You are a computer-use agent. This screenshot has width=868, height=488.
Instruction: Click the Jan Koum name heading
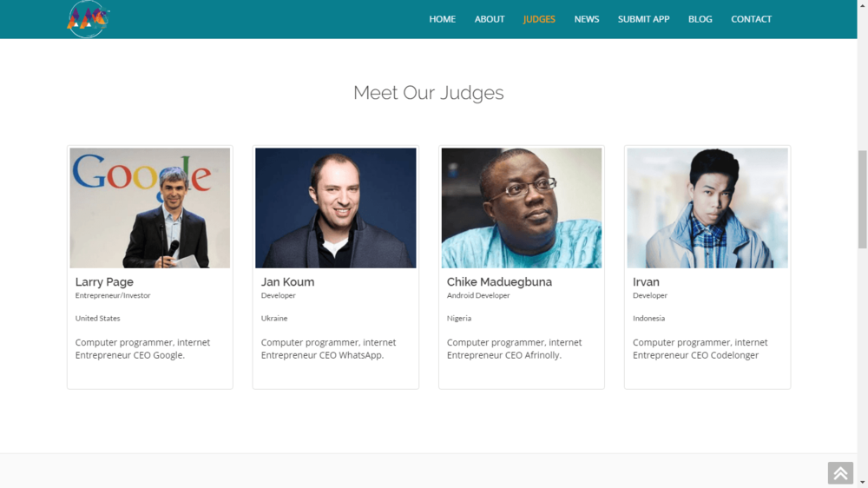tap(287, 282)
